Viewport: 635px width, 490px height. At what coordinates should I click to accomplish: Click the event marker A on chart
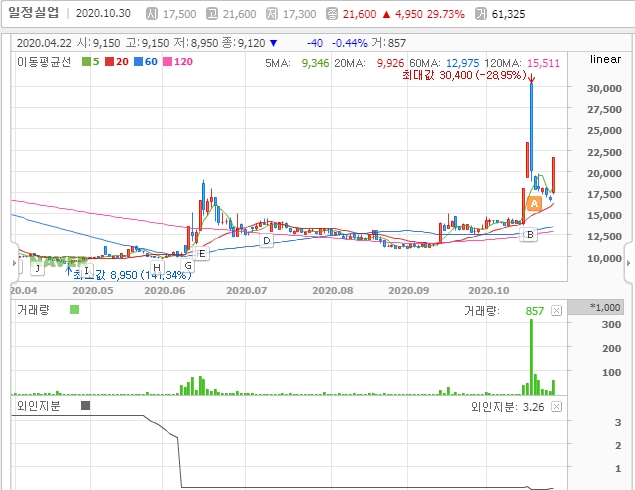[534, 203]
